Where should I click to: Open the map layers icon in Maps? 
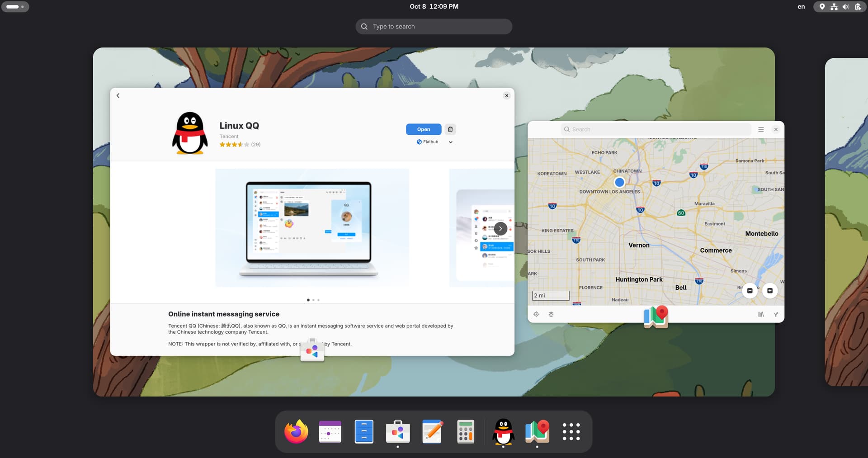tap(551, 314)
